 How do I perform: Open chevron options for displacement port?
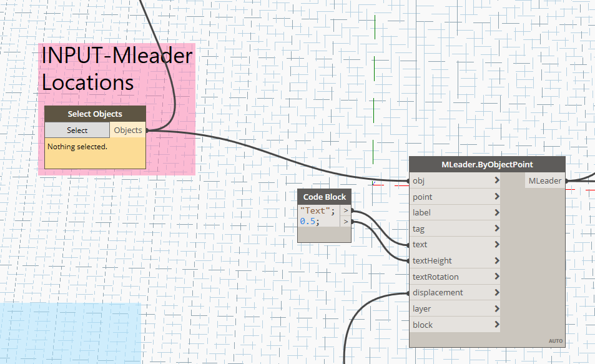[x=497, y=292]
